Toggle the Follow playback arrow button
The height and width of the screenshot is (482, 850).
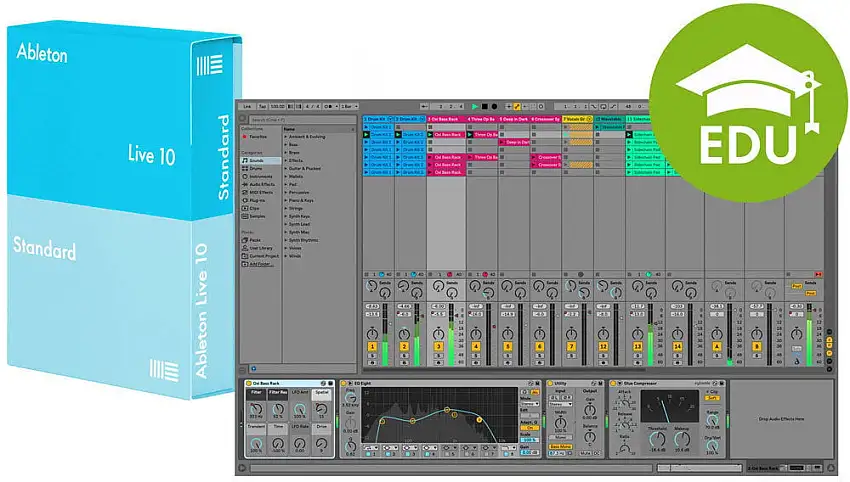click(424, 107)
